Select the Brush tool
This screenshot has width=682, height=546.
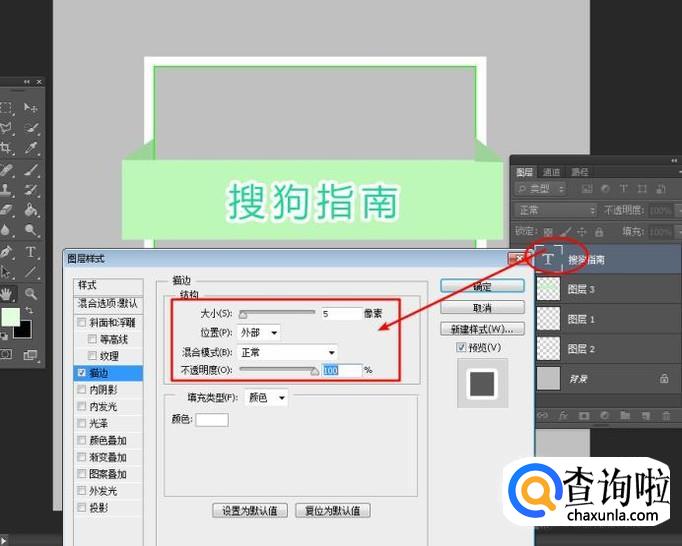click(x=30, y=169)
